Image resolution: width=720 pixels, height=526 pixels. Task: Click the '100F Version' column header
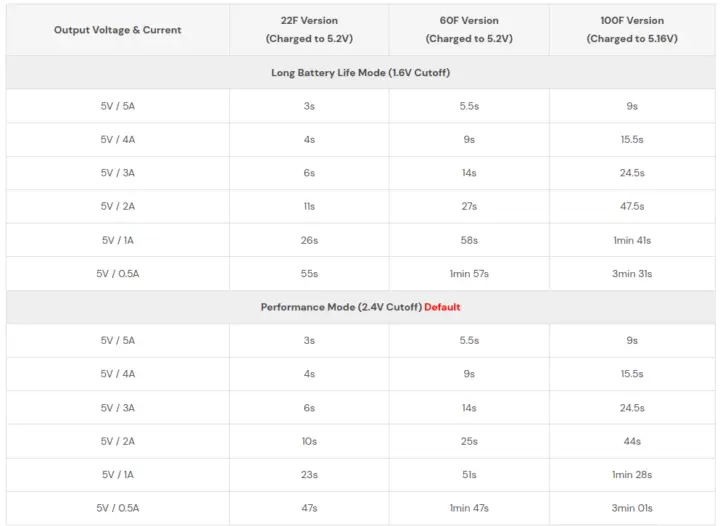pyautogui.click(x=632, y=30)
